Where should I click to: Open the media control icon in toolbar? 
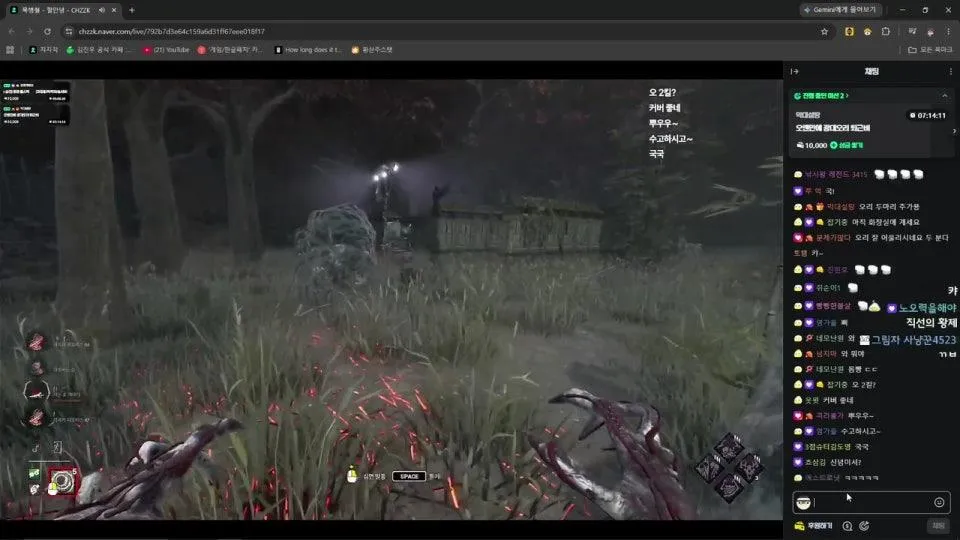click(912, 31)
